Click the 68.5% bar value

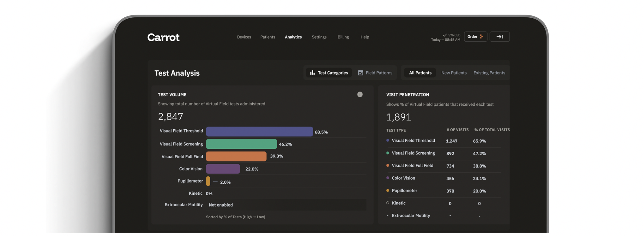(x=321, y=132)
